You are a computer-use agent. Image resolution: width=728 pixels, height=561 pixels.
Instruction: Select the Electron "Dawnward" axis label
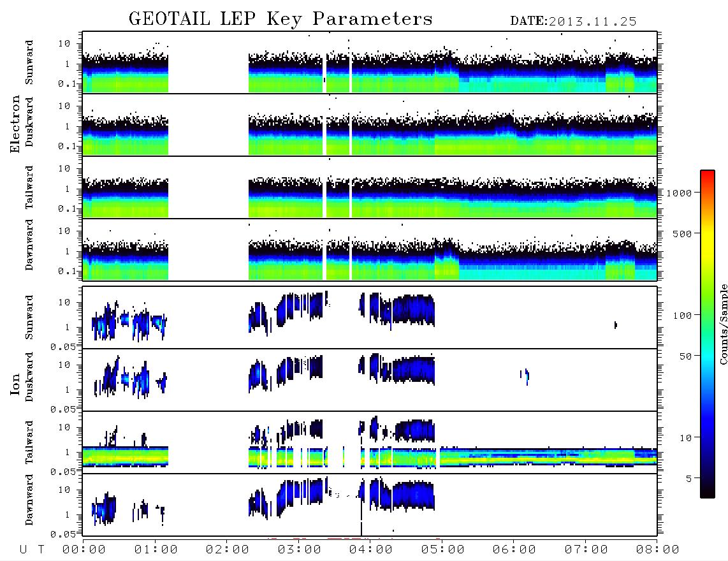point(29,245)
